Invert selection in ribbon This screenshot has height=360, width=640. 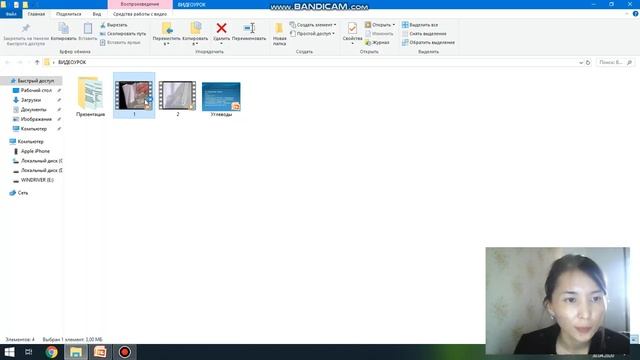428,42
